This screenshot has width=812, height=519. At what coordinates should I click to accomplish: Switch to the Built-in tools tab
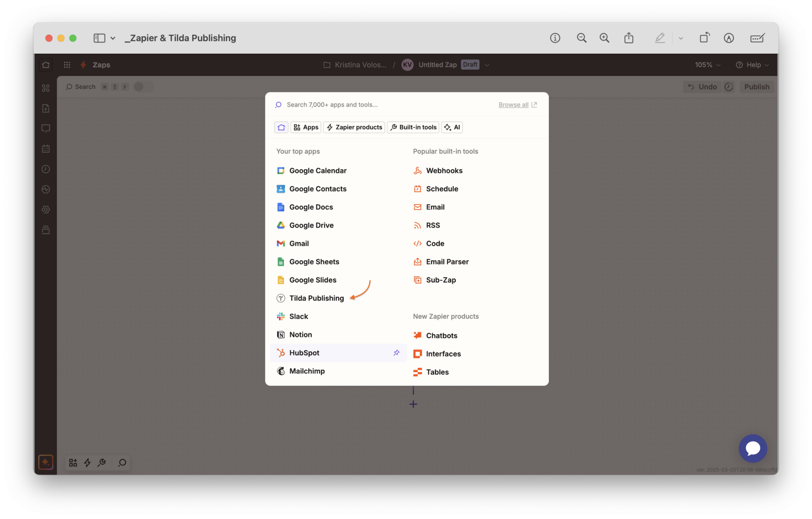point(413,127)
